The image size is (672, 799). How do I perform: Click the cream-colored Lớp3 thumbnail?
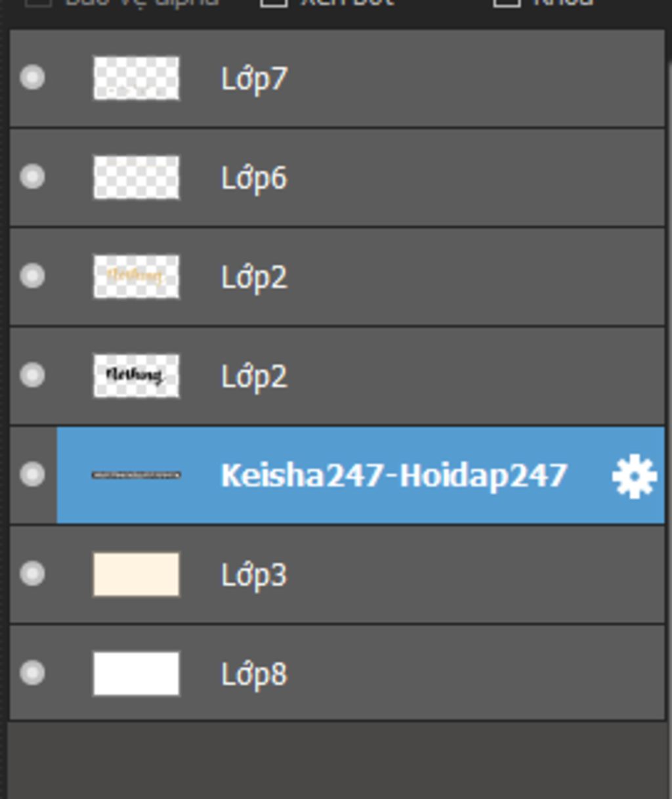point(136,574)
